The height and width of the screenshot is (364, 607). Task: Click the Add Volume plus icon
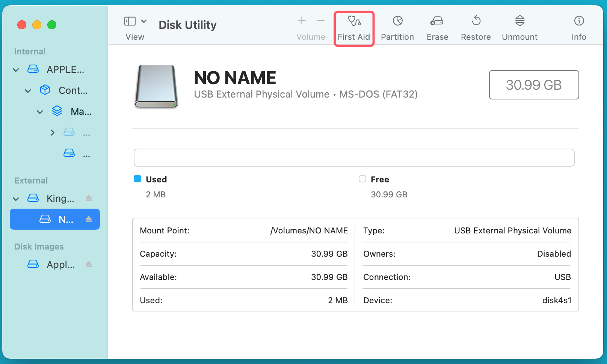pos(301,21)
